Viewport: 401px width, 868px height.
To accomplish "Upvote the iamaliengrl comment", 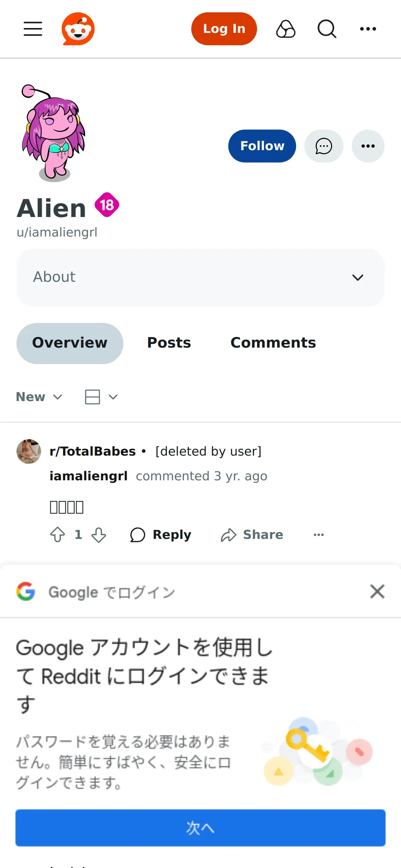I will [x=58, y=534].
